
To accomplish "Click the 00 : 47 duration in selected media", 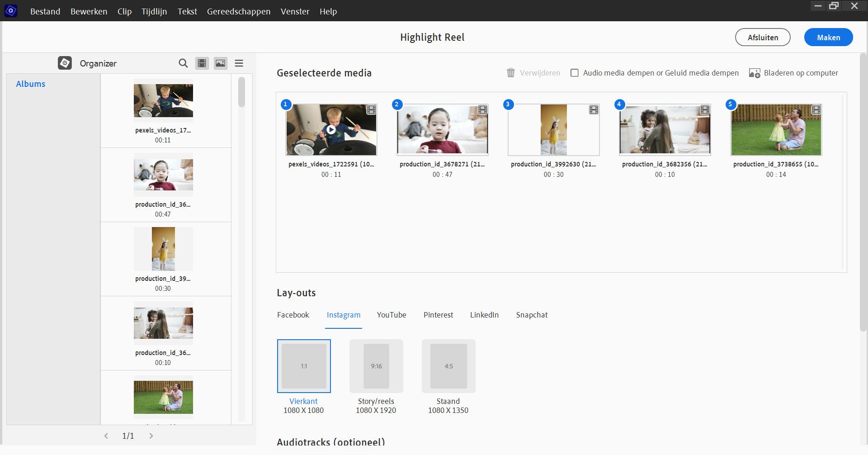I will click(x=443, y=175).
